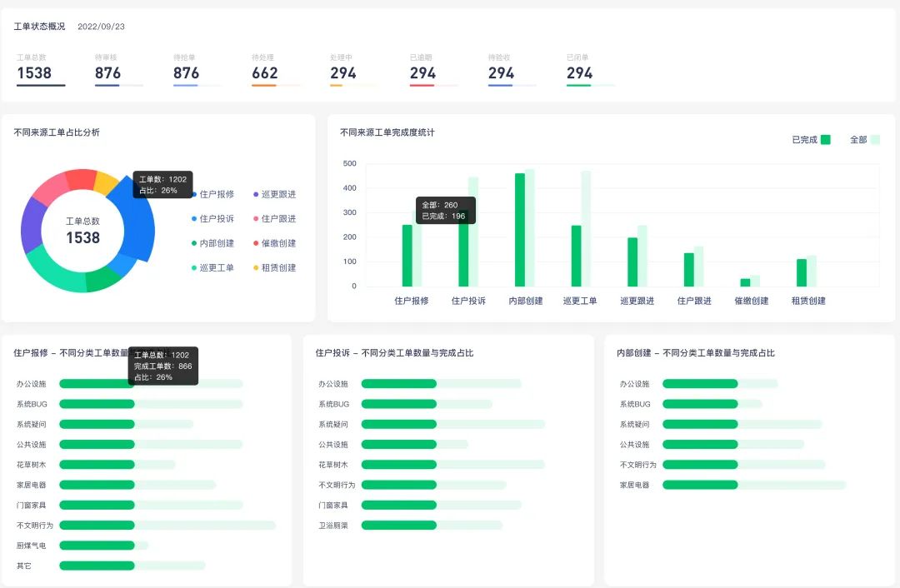
Task: Toggle 巡更跟进 purple legend item
Action: coord(274,194)
